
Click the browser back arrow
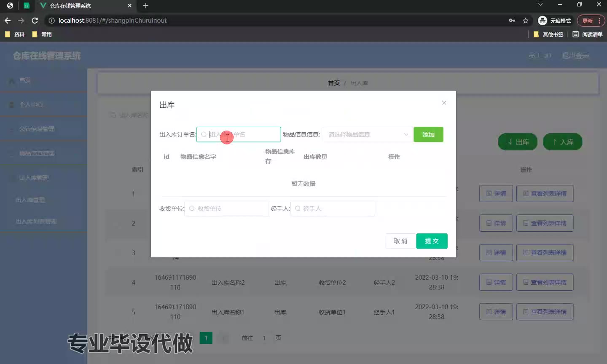8,21
